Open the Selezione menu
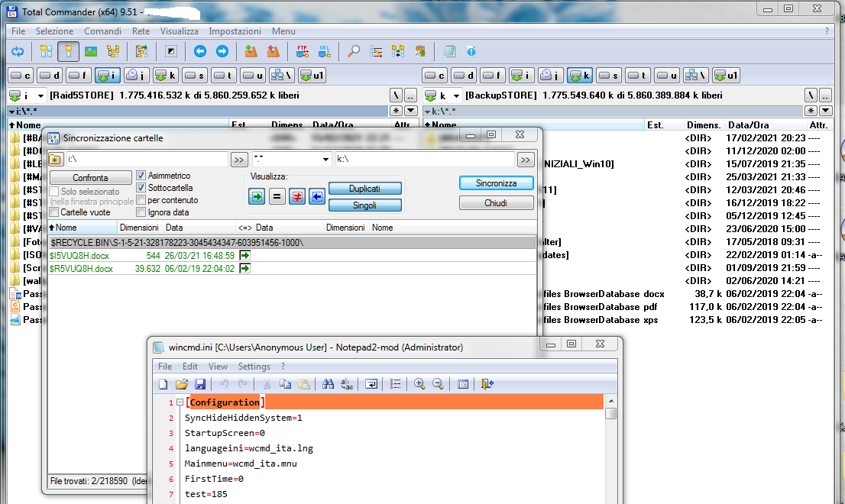This screenshot has height=504, width=845. pyautogui.click(x=54, y=31)
